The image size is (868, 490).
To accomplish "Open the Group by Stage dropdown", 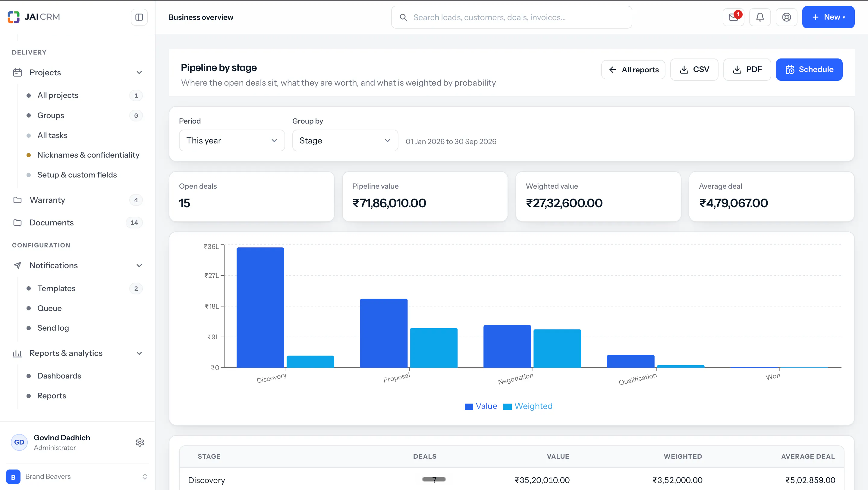I will coord(345,140).
